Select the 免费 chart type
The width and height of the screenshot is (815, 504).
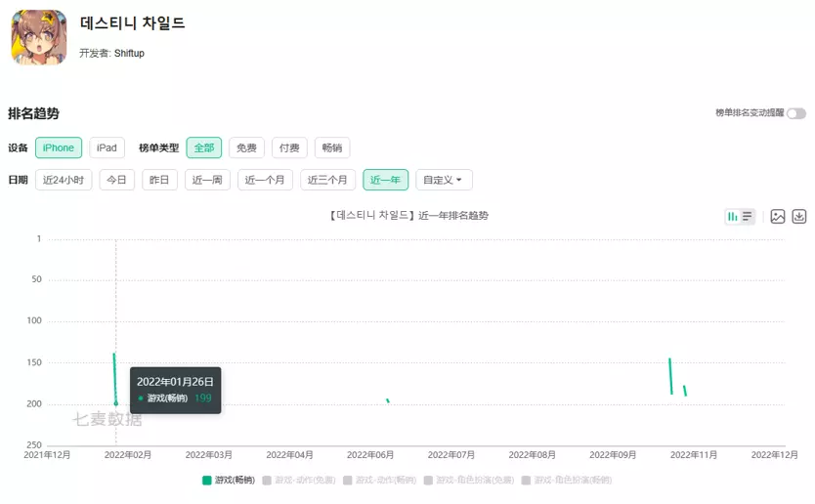click(x=246, y=147)
